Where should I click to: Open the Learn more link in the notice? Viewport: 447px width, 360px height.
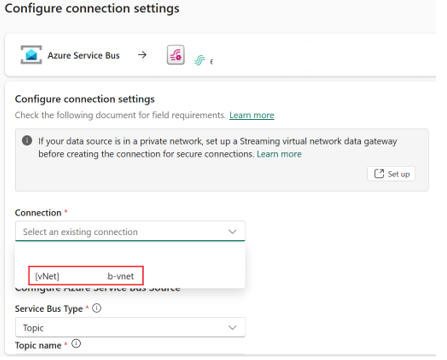point(279,154)
